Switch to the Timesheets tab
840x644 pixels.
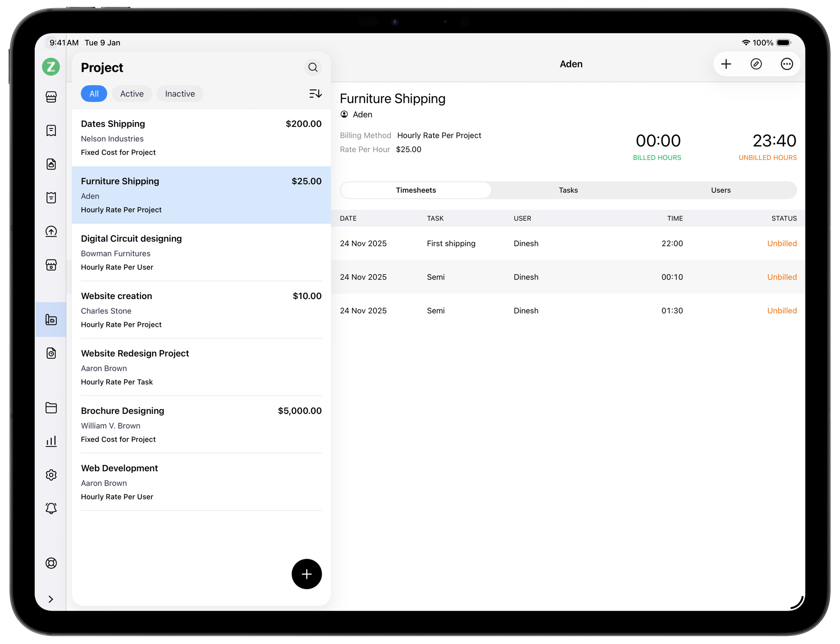tap(416, 190)
